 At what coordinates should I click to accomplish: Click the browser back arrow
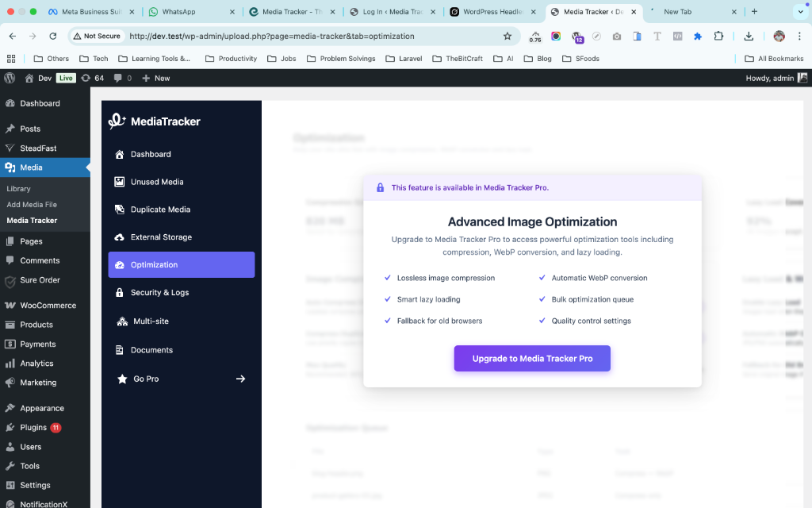(13, 37)
